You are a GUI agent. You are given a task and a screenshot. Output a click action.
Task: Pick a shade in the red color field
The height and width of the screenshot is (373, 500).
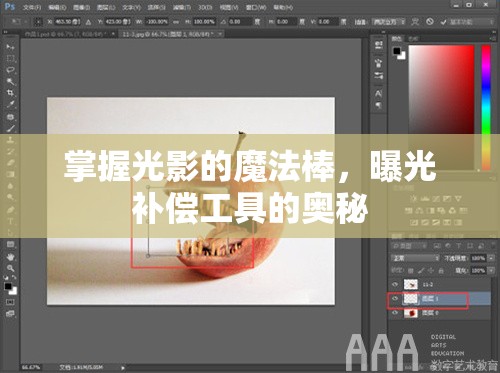point(441,107)
